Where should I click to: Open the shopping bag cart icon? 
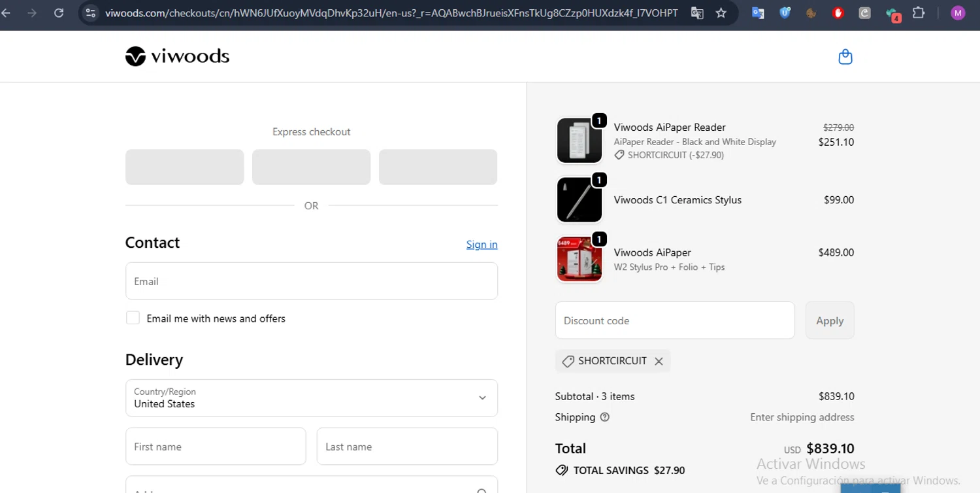click(845, 57)
